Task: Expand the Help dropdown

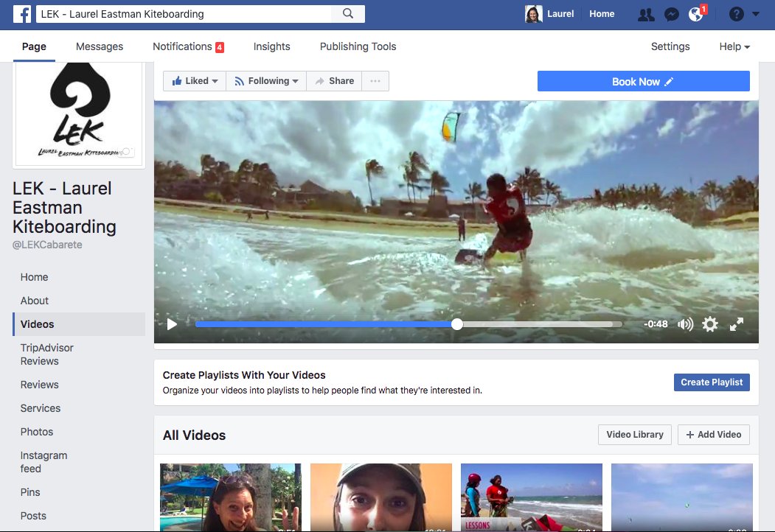Action: click(x=734, y=46)
